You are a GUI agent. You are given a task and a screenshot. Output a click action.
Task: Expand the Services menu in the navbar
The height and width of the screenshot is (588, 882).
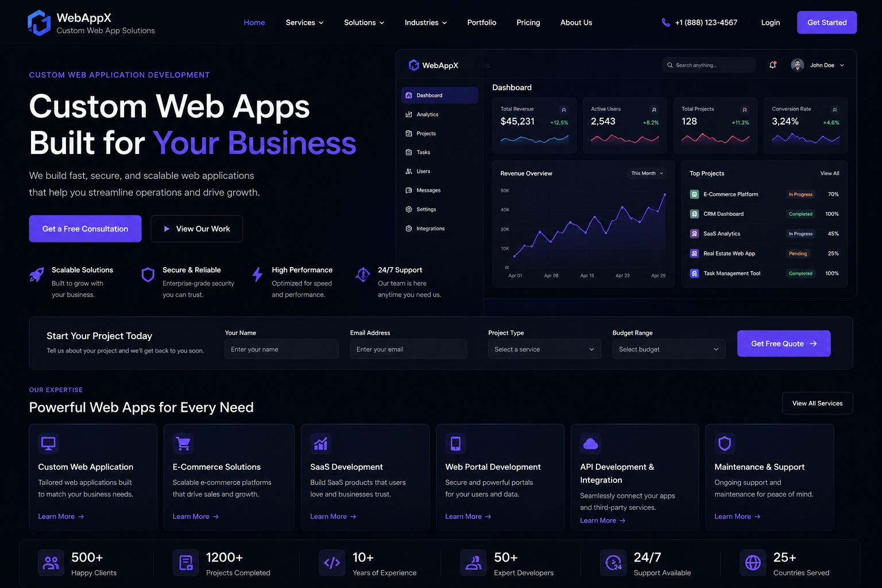305,22
